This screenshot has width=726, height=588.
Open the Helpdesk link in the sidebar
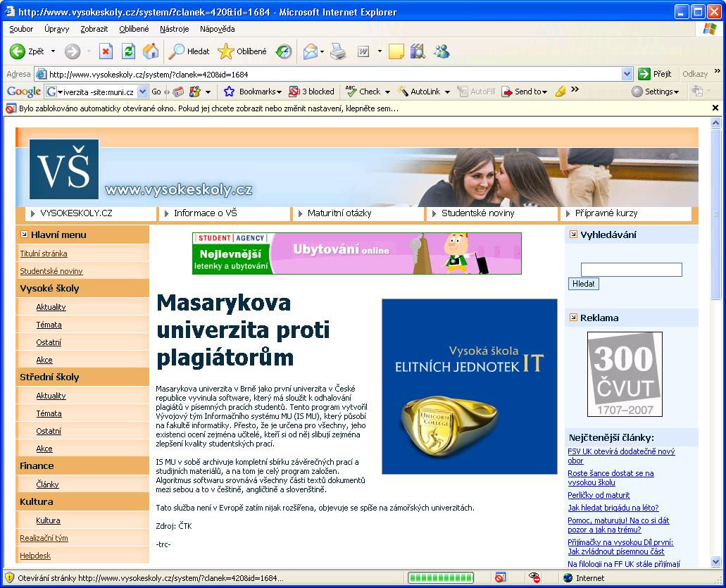click(35, 556)
